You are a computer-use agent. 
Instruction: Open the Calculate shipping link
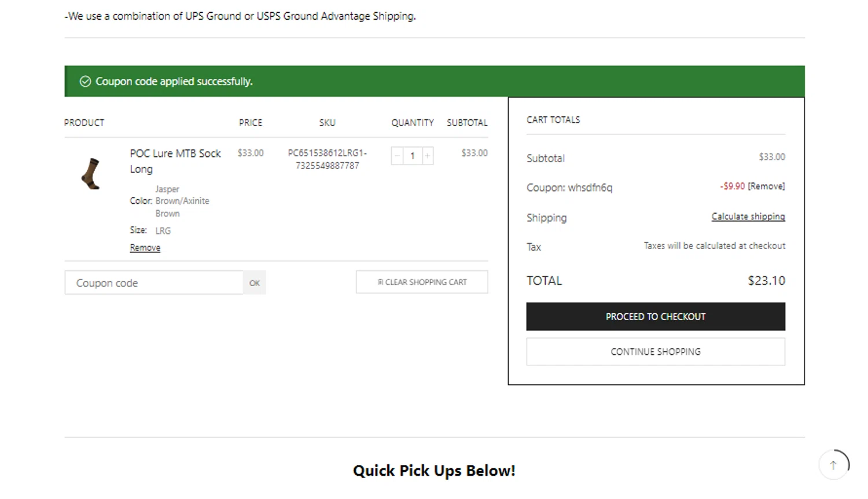coord(748,217)
